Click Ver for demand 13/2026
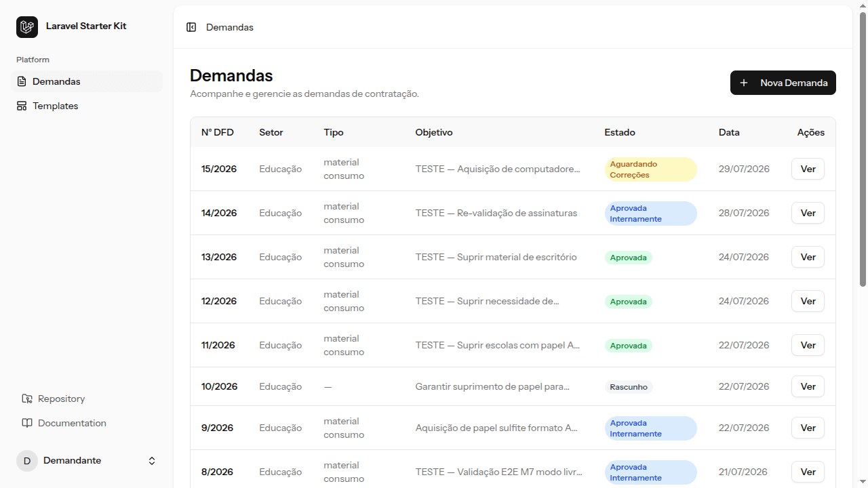This screenshot has height=488, width=868. 808,257
